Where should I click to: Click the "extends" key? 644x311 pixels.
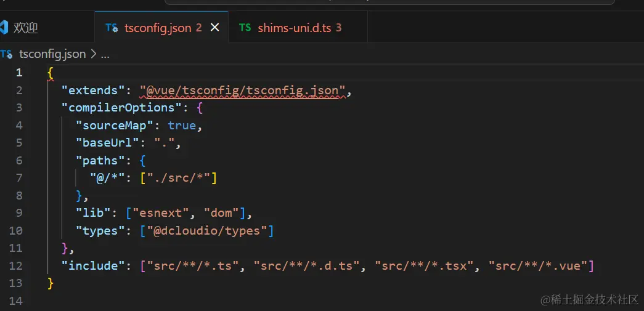point(93,91)
